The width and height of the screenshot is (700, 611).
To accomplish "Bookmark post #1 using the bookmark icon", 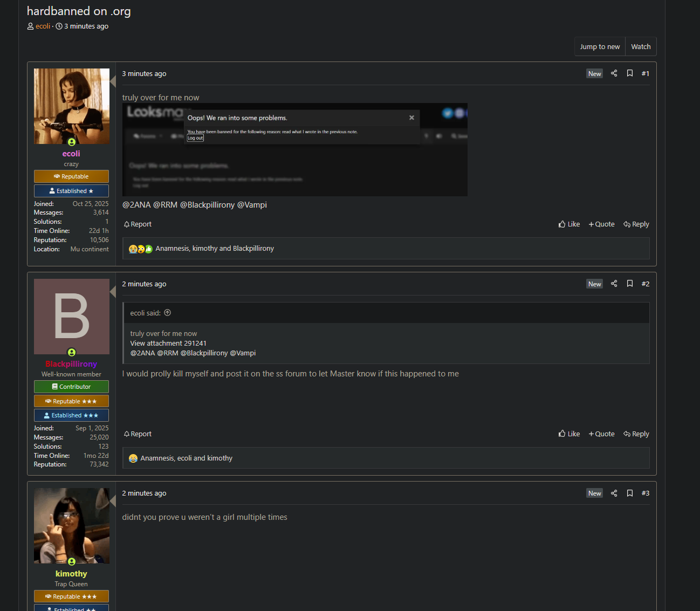I will click(629, 73).
